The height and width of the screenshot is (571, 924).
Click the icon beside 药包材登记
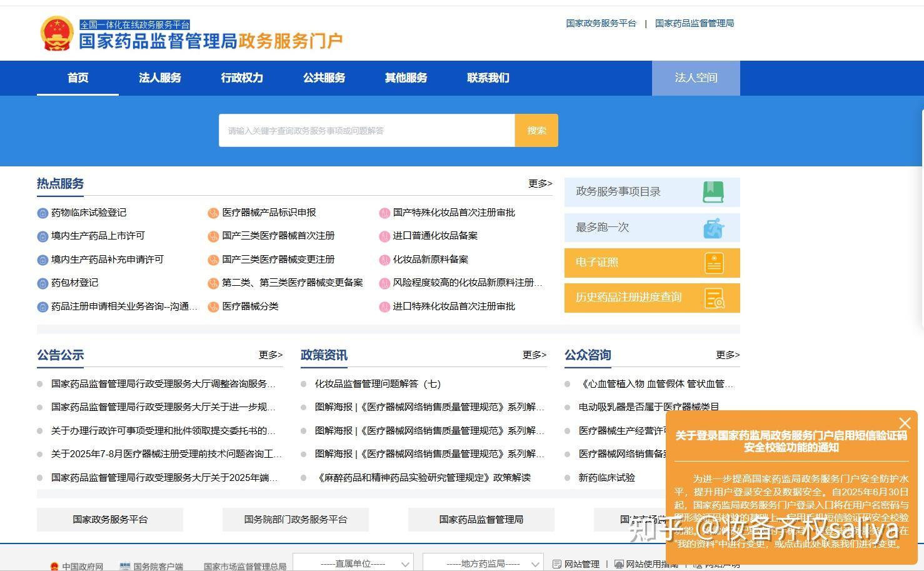pos(43,283)
